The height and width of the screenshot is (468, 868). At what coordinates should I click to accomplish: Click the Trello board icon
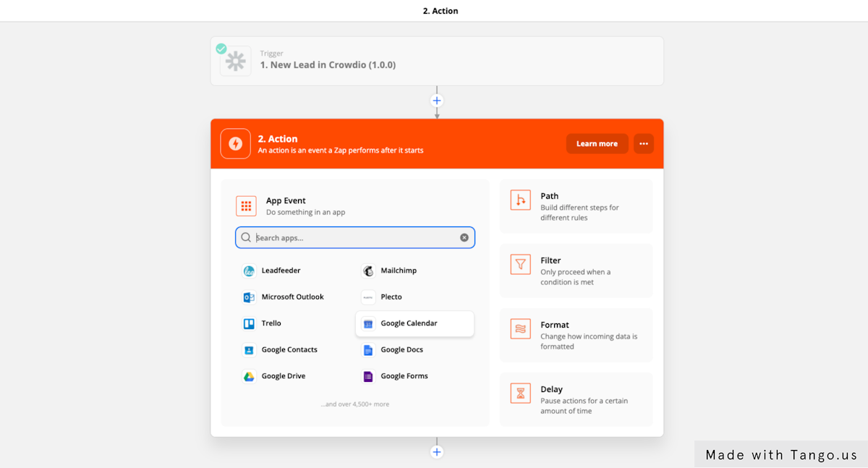pos(249,324)
